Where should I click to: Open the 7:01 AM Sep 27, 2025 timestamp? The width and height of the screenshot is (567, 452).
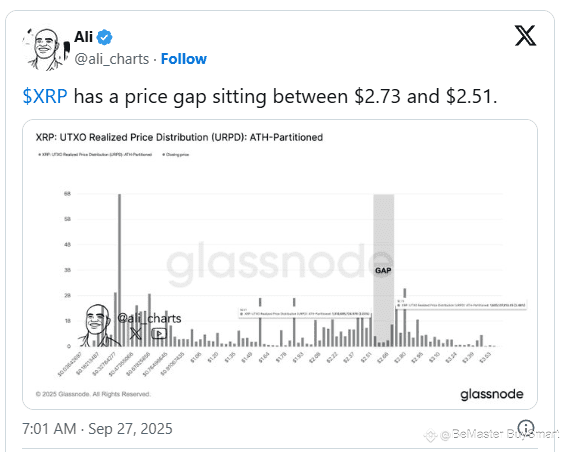click(x=97, y=428)
